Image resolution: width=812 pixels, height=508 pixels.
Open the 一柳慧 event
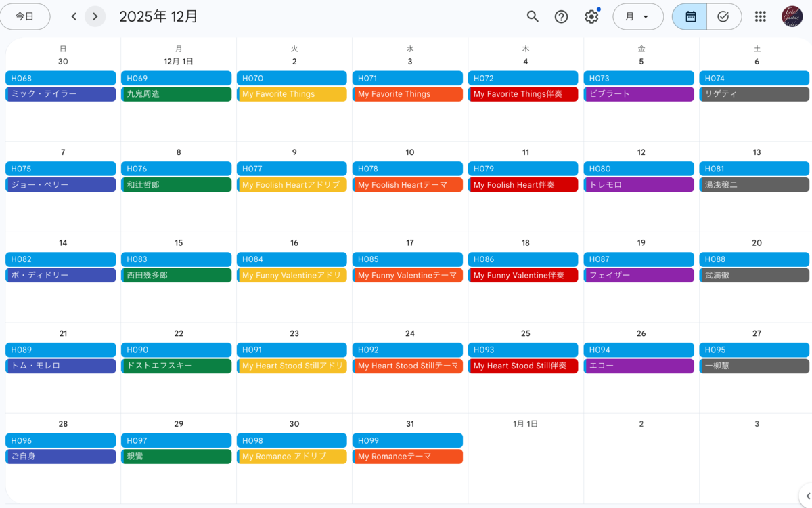[x=754, y=366]
